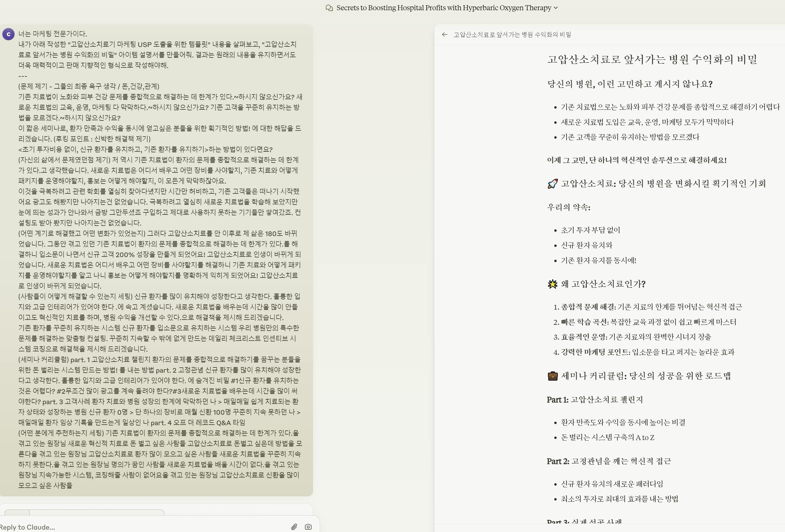The width and height of the screenshot is (785, 532).
Task: Click the bullet '기존 고객을 꾸준히 유지하는 방법을 모르겠다'
Action: [x=630, y=137]
